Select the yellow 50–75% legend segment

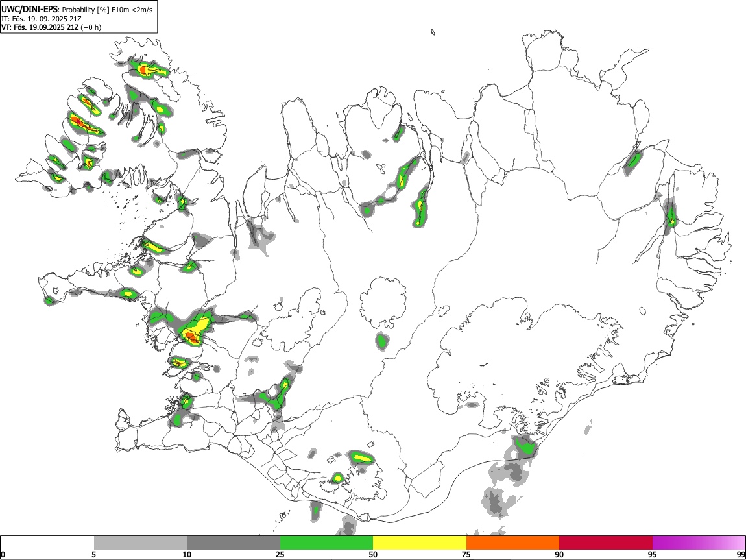(420, 543)
